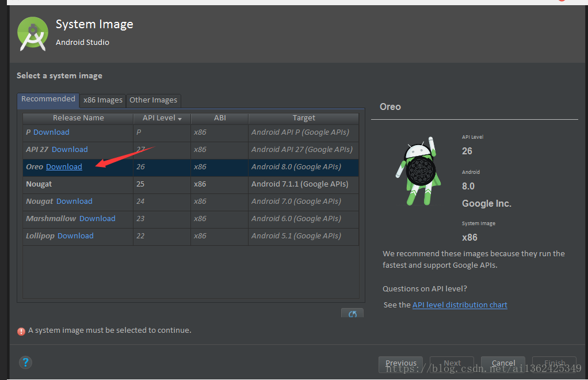
Task: Open help via the question mark icon
Action: point(25,362)
